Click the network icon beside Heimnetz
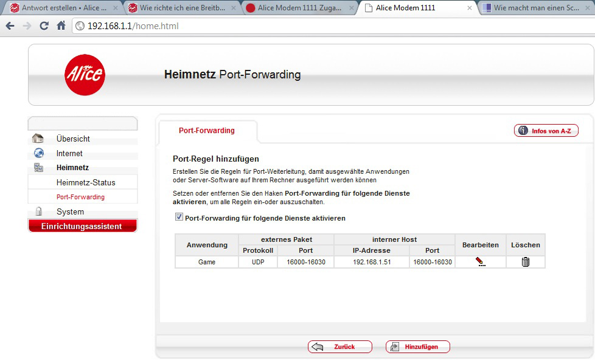The image size is (595, 364). [38, 168]
